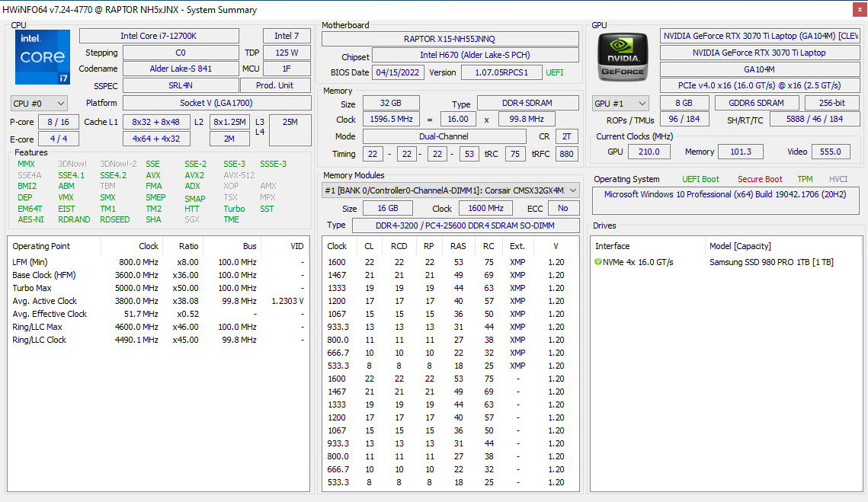Click the Intel Core i7 logo

[x=43, y=57]
